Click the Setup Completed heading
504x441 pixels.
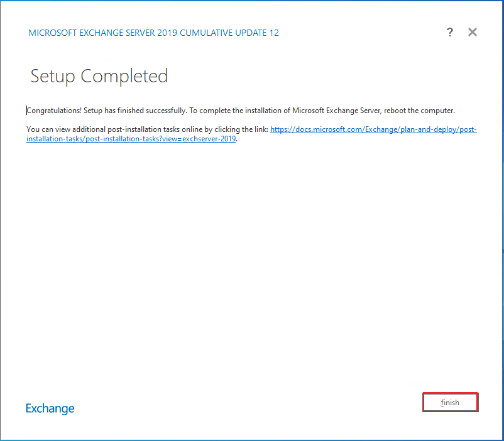tap(99, 77)
